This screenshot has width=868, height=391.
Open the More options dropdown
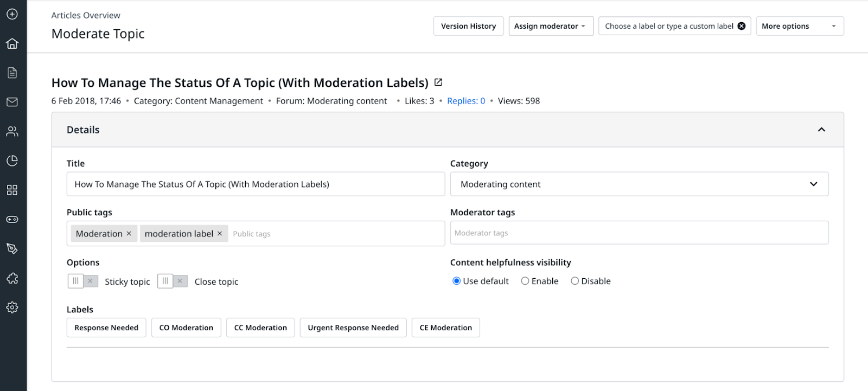click(800, 26)
